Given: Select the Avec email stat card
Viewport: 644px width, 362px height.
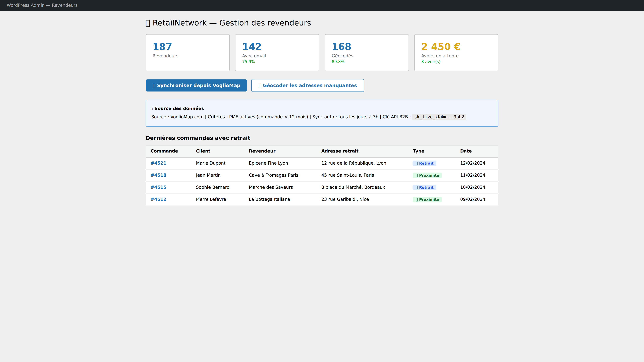Looking at the screenshot, I should click(x=277, y=52).
